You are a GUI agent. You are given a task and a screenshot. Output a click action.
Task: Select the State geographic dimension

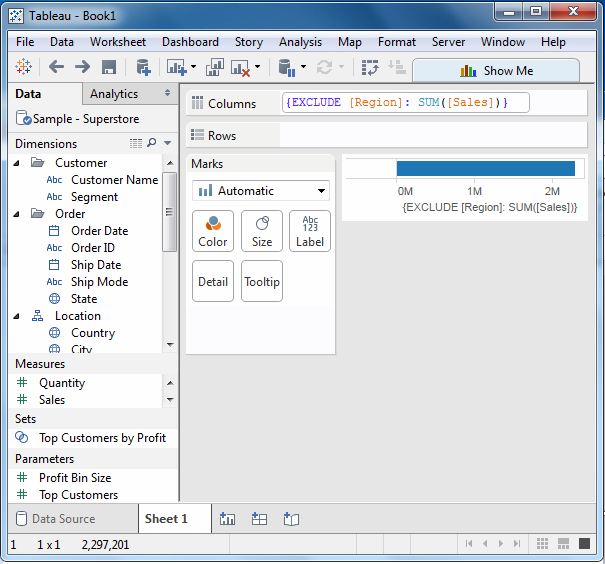pos(84,299)
